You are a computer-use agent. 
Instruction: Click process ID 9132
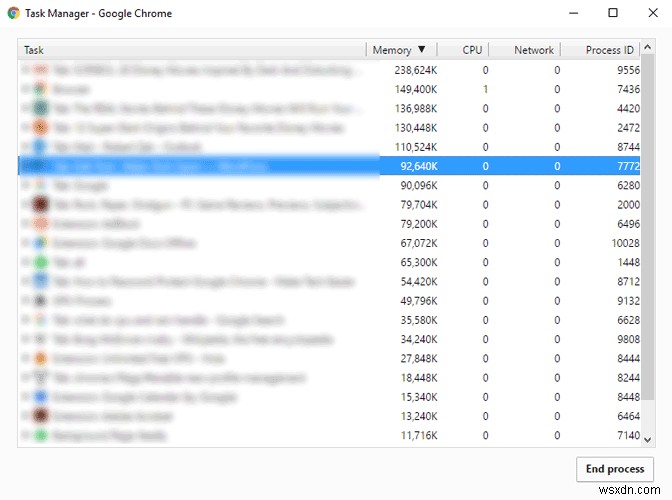click(628, 301)
